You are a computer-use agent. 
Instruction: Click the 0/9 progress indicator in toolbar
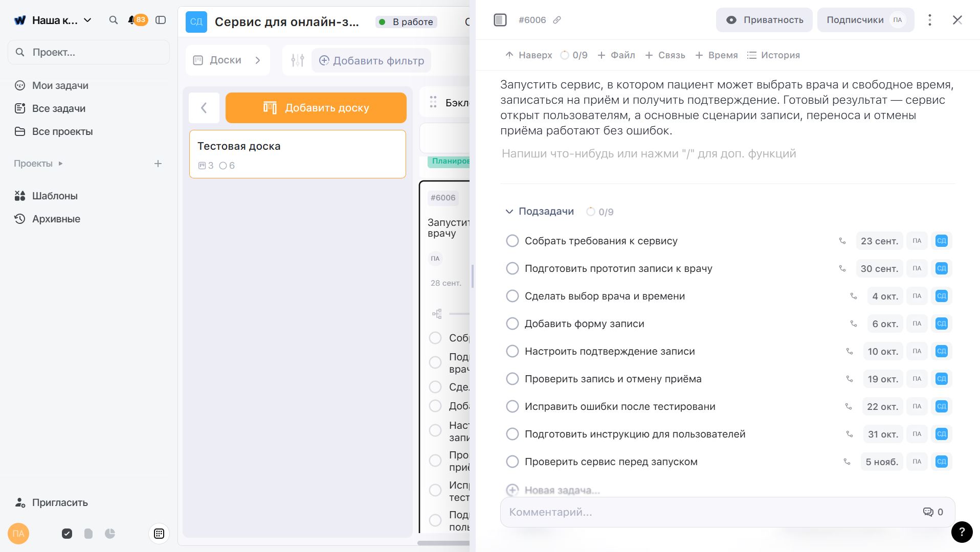point(574,55)
